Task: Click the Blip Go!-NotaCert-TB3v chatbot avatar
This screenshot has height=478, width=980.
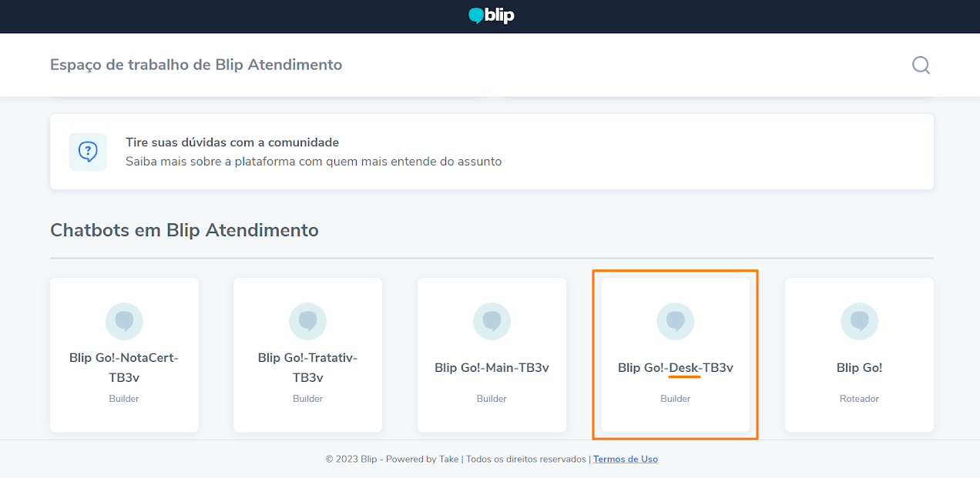Action: tap(124, 321)
